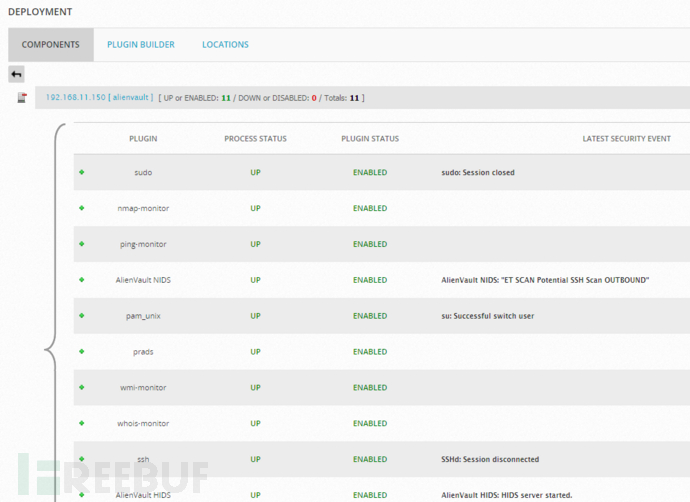Click the PLUGIN STATUS column header
690x502 pixels.
(370, 139)
